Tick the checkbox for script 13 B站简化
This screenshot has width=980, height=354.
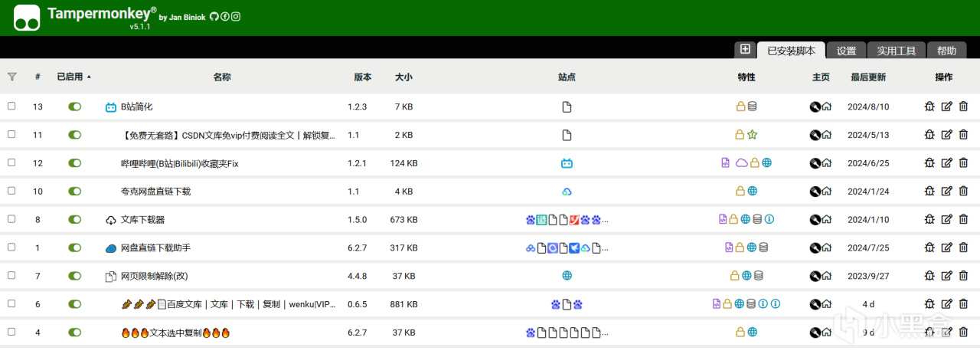pos(11,107)
